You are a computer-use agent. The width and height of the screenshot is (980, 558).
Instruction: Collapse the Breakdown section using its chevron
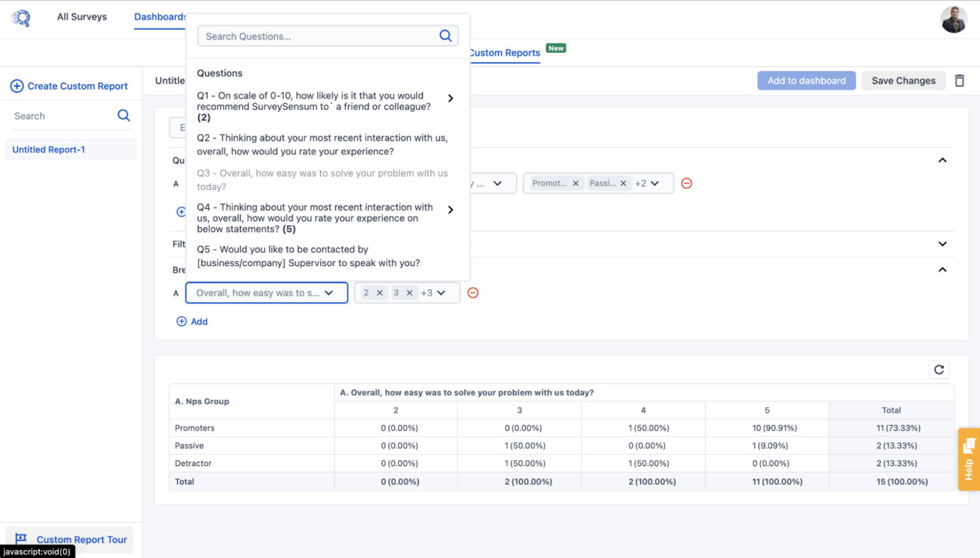point(942,269)
